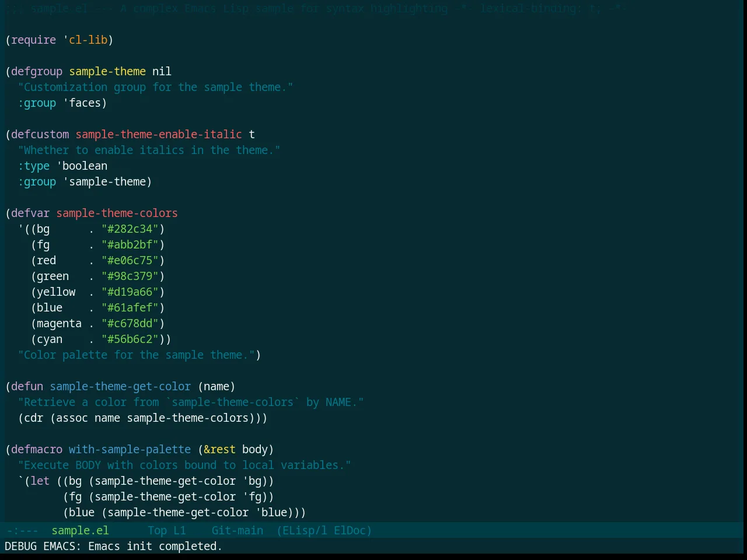Click the "Customization group for the sample theme." docstring
The image size is (747, 560).
(155, 87)
